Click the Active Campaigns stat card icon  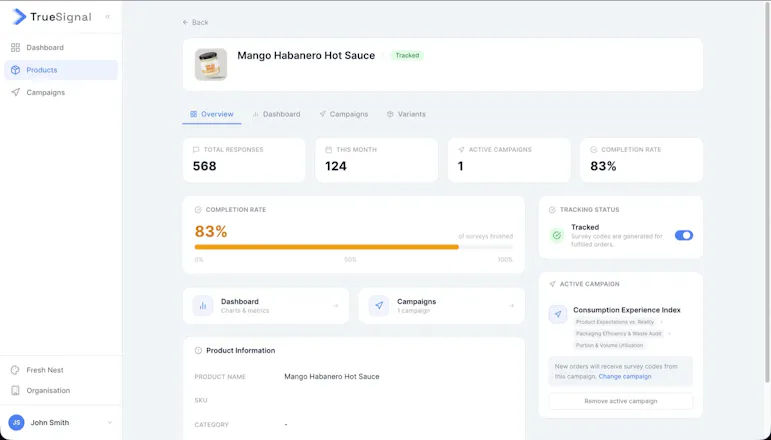[461, 149]
